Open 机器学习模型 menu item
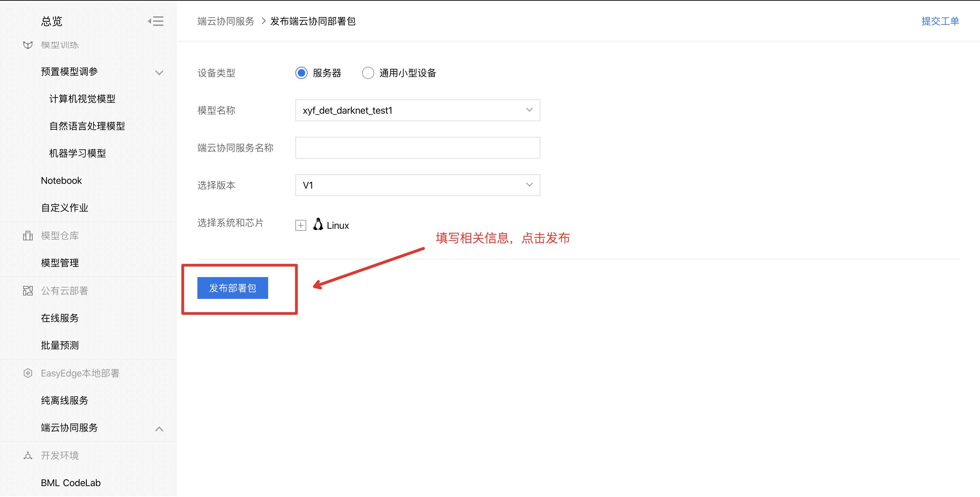The height and width of the screenshot is (497, 980). click(78, 154)
